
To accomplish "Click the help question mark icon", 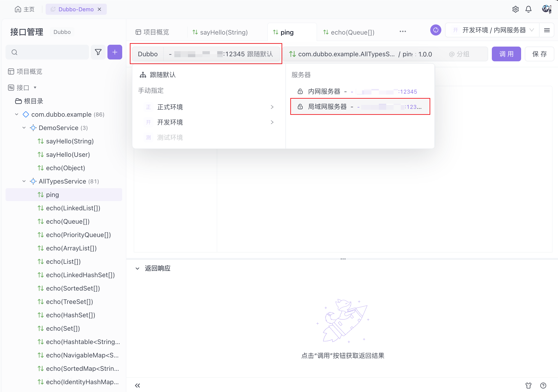I will pyautogui.click(x=543, y=386).
